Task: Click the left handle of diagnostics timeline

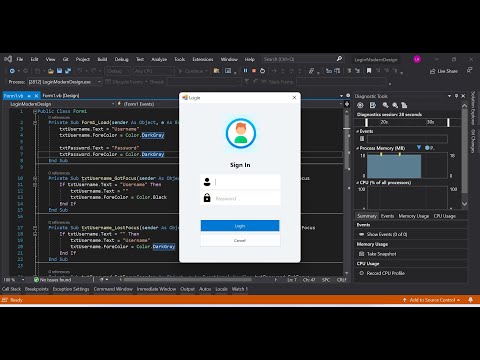Action: click(x=366, y=122)
